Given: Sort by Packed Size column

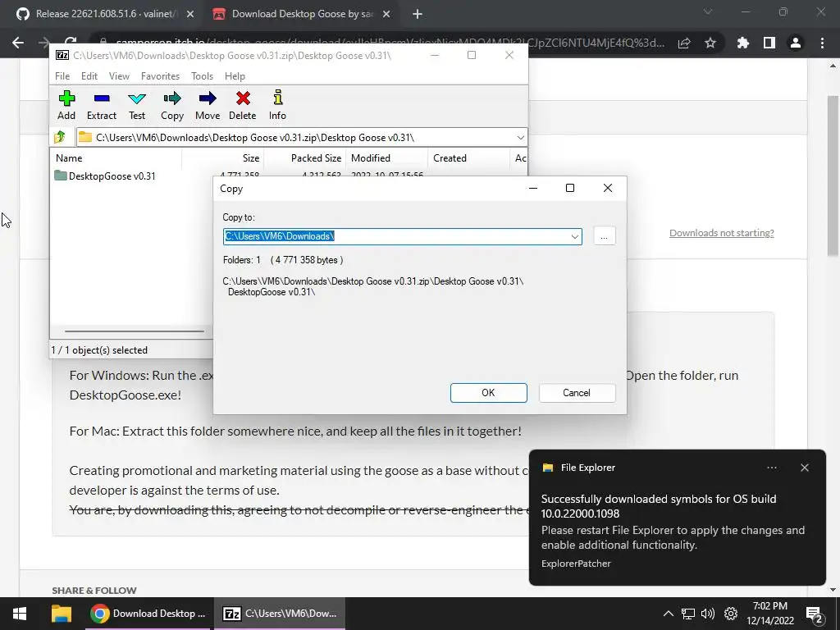Looking at the screenshot, I should point(305,158).
